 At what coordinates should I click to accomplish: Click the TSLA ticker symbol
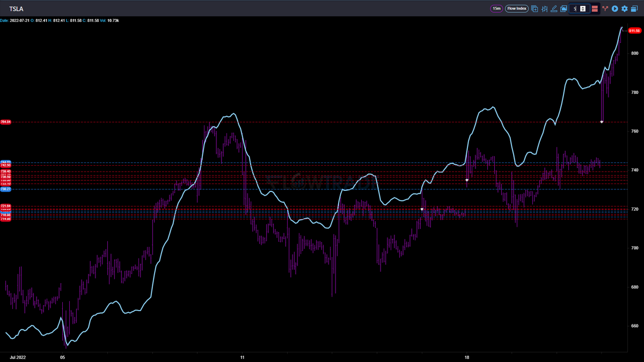coord(17,9)
